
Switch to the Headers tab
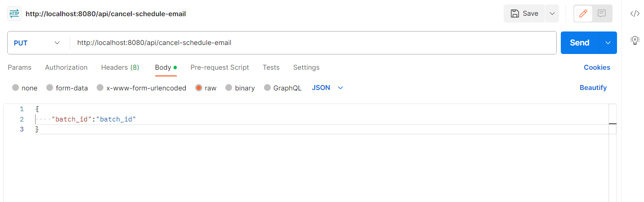click(120, 67)
